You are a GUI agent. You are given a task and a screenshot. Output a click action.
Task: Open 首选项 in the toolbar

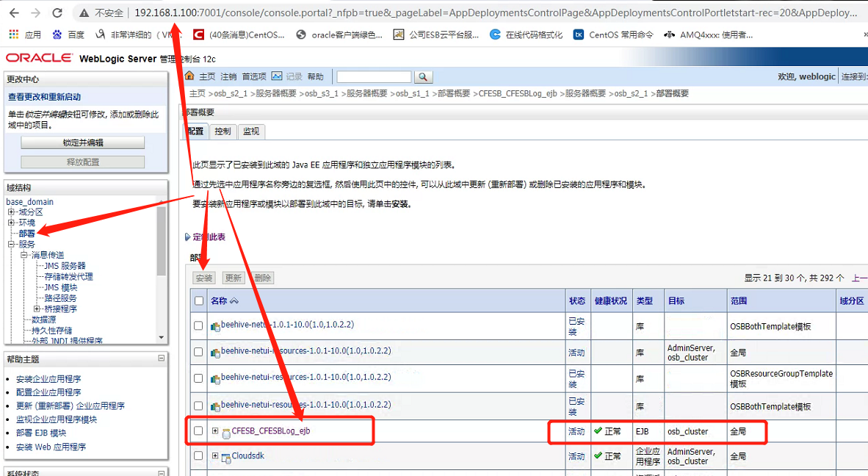click(x=254, y=76)
